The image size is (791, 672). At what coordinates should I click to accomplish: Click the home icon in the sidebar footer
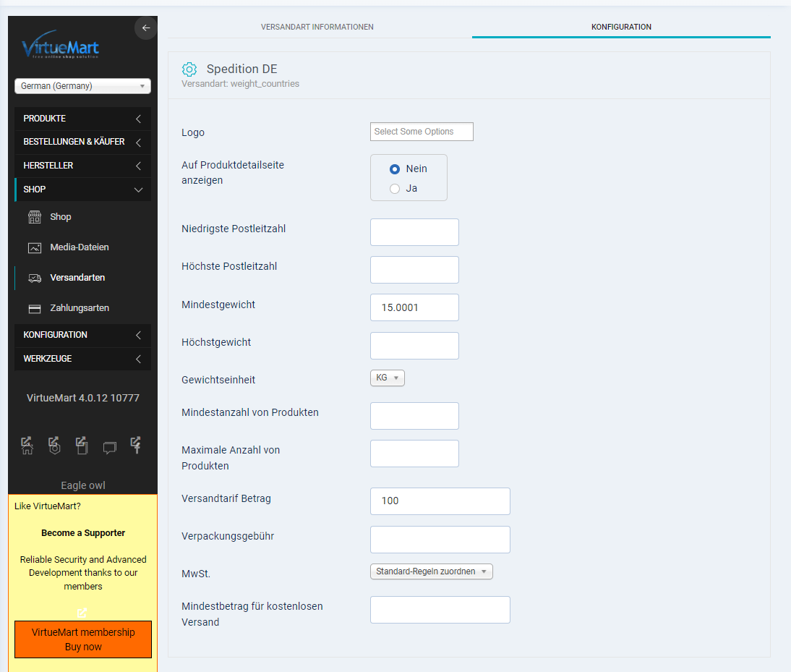pyautogui.click(x=27, y=445)
